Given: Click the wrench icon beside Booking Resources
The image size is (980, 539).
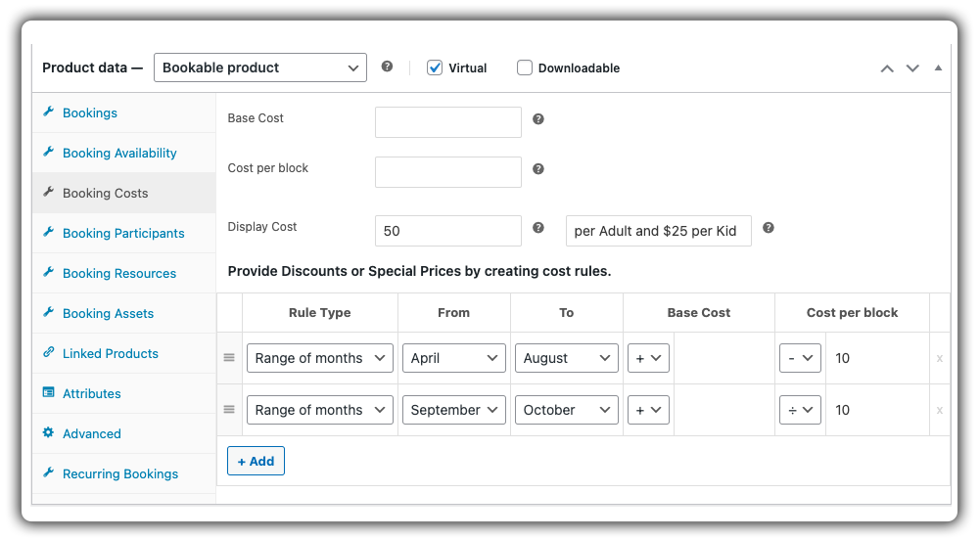Looking at the screenshot, I should (x=48, y=272).
